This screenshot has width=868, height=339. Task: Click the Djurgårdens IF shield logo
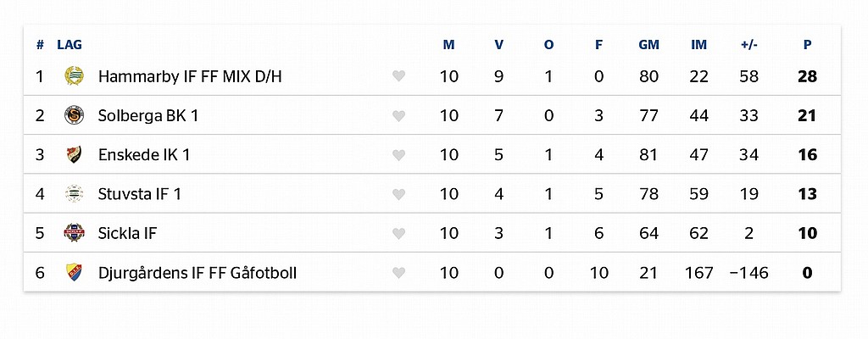point(74,273)
